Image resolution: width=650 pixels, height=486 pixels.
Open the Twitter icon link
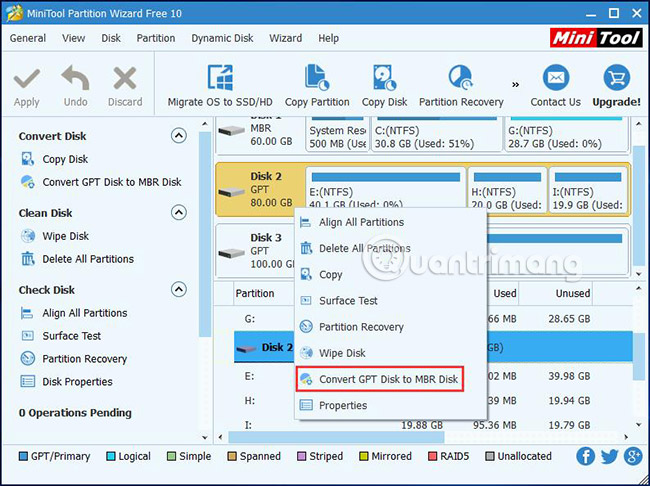[609, 457]
